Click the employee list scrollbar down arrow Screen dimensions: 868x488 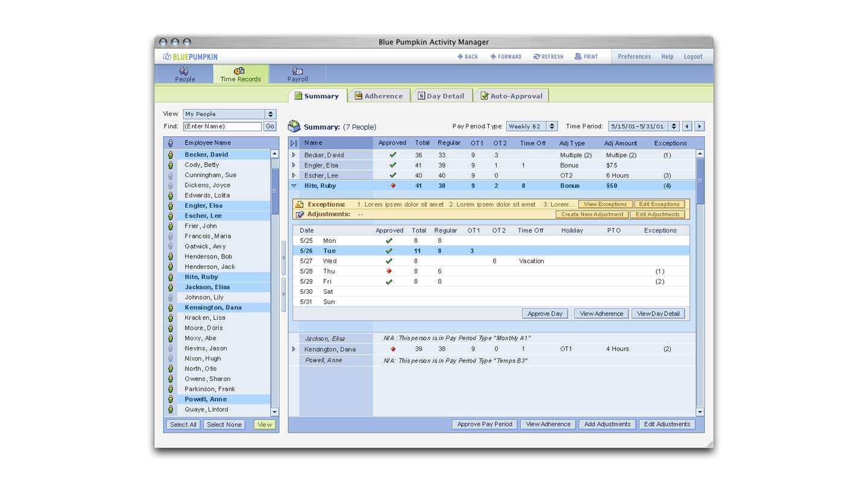pos(275,412)
